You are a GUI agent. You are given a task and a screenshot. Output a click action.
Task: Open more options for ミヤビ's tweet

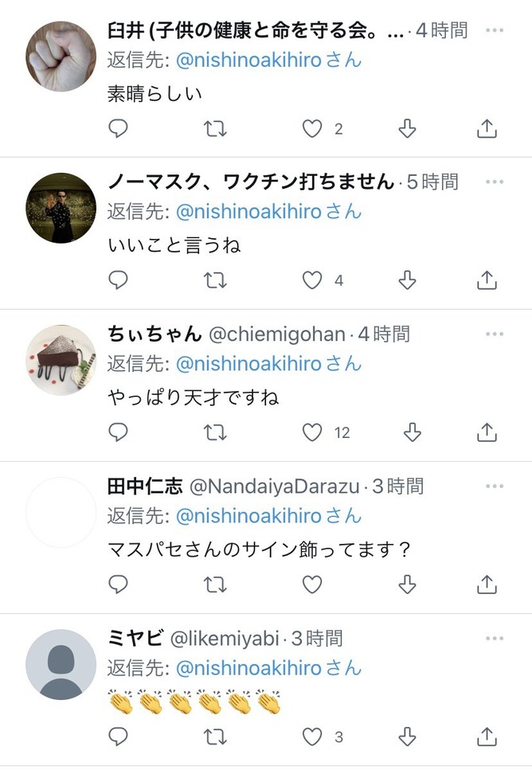(x=495, y=639)
